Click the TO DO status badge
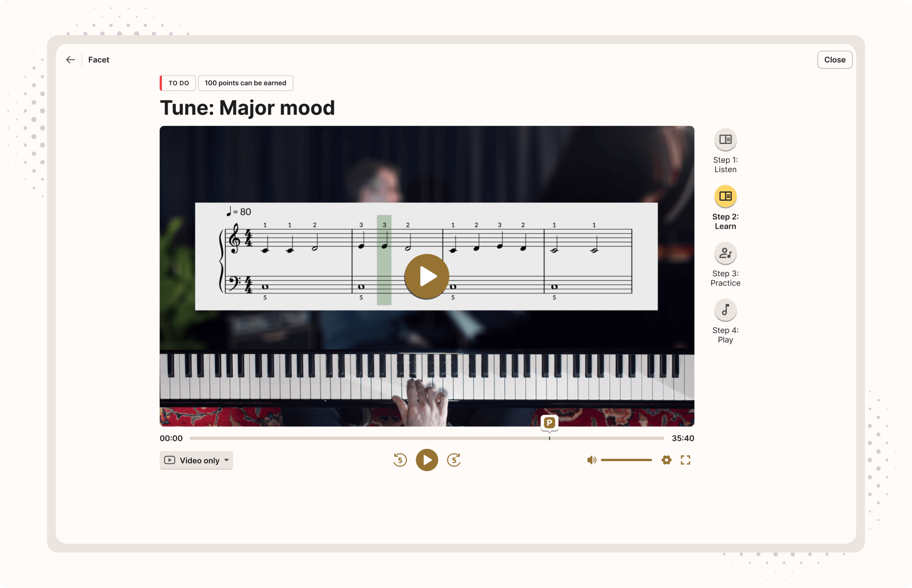912x588 pixels. [178, 83]
